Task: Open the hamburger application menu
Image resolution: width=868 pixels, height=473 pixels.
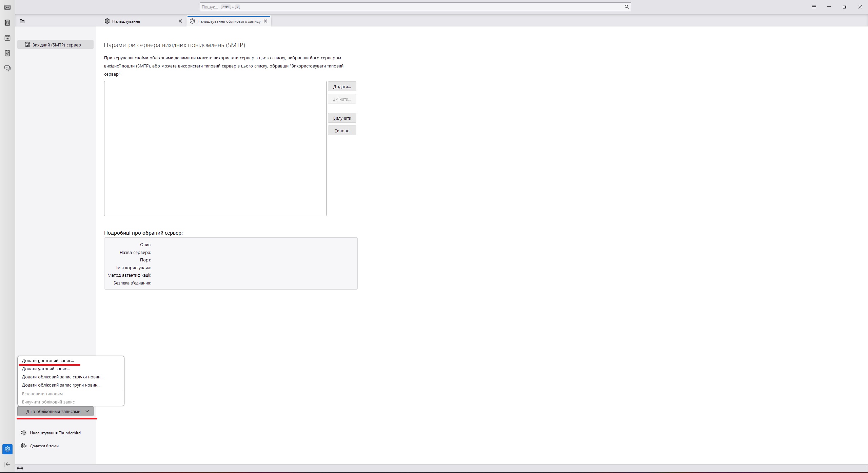Action: 814,7
